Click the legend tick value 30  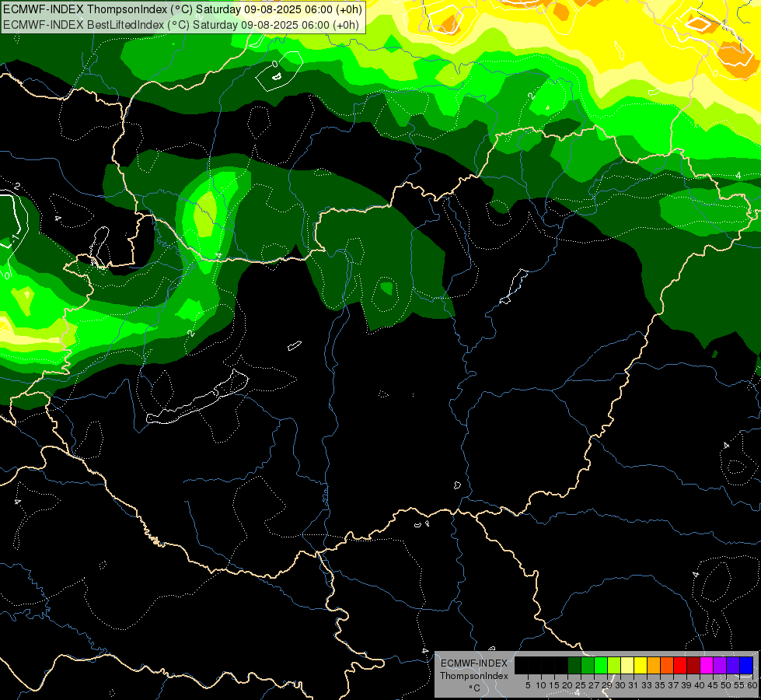[621, 685]
